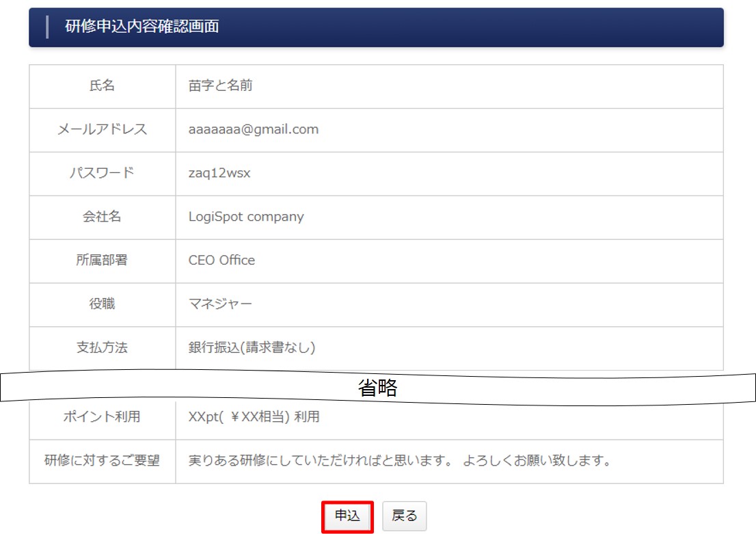The width and height of the screenshot is (756, 534).
Task: Select the 氏名 label cell
Action: coord(102,86)
